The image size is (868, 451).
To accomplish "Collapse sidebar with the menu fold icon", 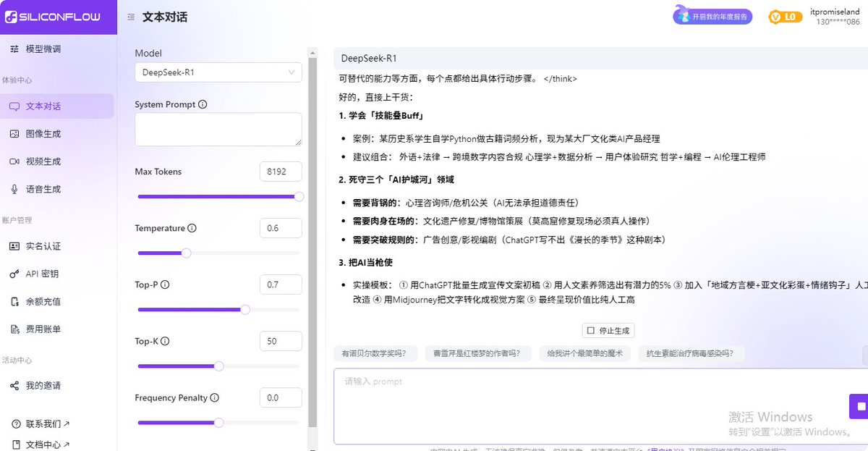I will 131,17.
